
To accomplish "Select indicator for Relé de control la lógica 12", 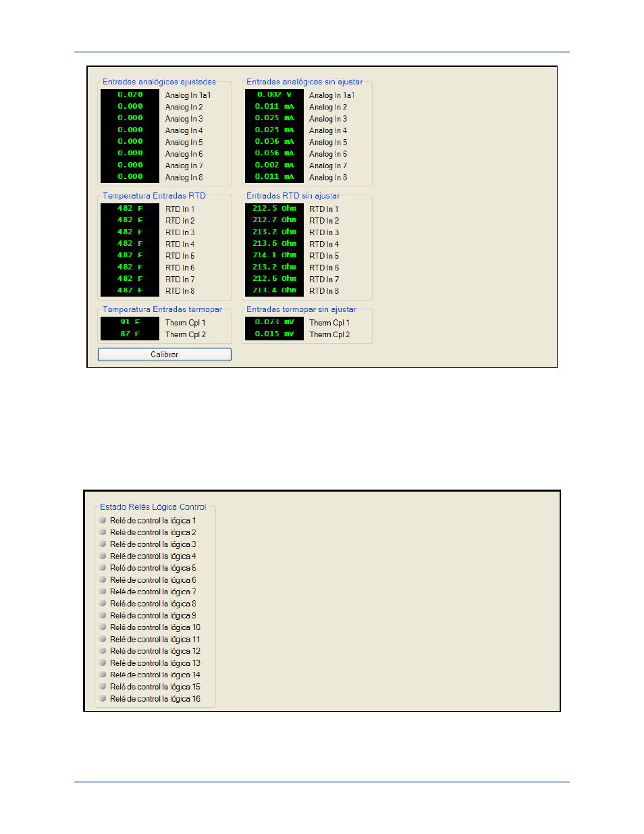I will (103, 651).
